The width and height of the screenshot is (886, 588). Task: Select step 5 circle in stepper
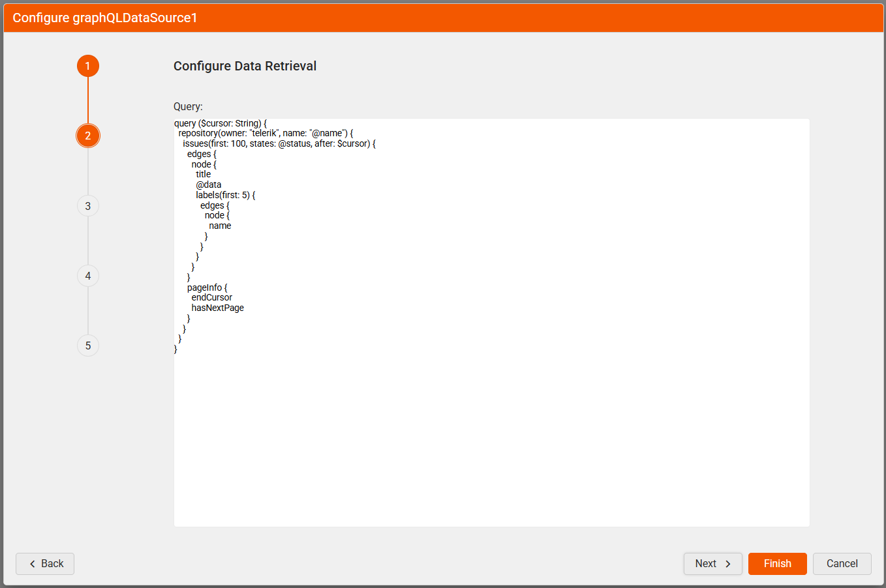click(x=88, y=345)
